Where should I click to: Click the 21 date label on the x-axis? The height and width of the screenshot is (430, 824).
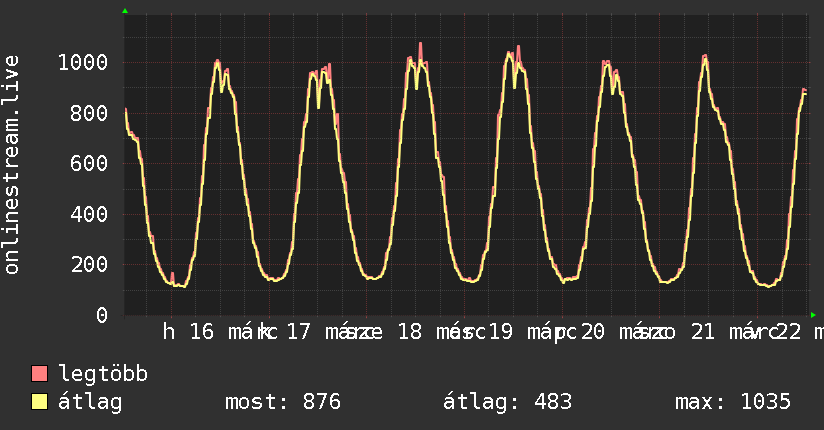coord(703,332)
